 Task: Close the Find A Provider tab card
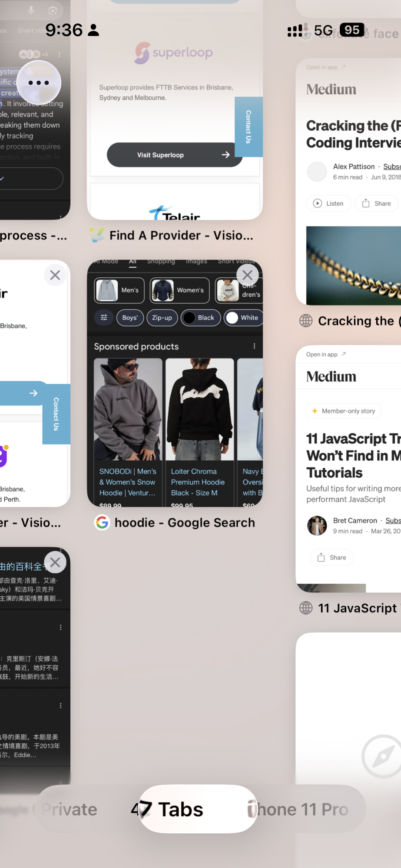tap(55, 275)
